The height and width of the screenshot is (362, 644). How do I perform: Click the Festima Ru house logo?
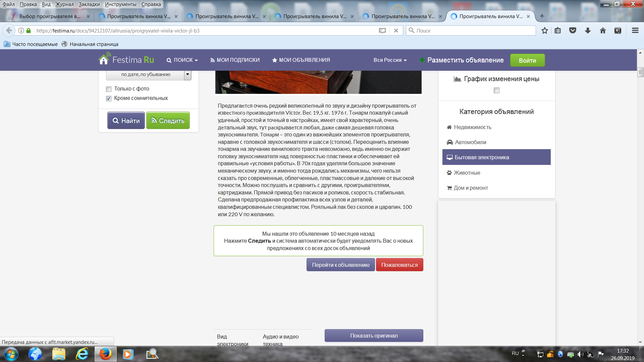tap(104, 59)
